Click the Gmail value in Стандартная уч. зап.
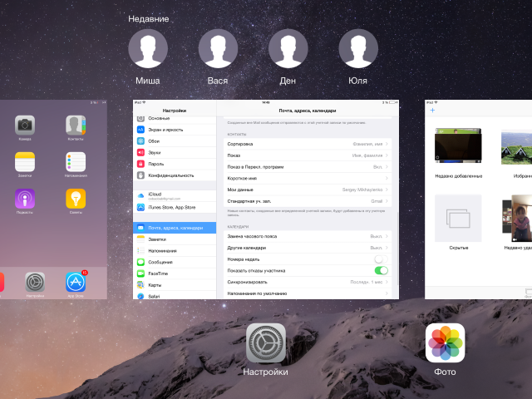 pyautogui.click(x=377, y=201)
